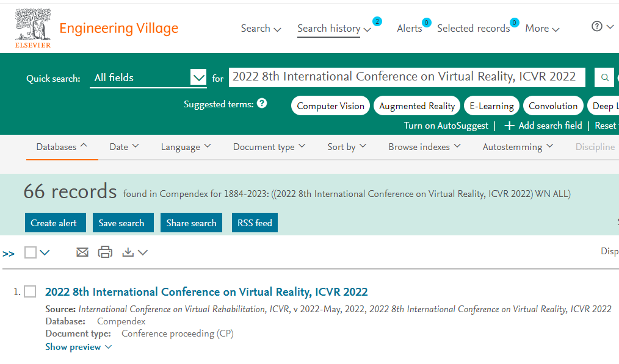The width and height of the screenshot is (619, 364).
Task: Open the Search menu
Action: [261, 29]
